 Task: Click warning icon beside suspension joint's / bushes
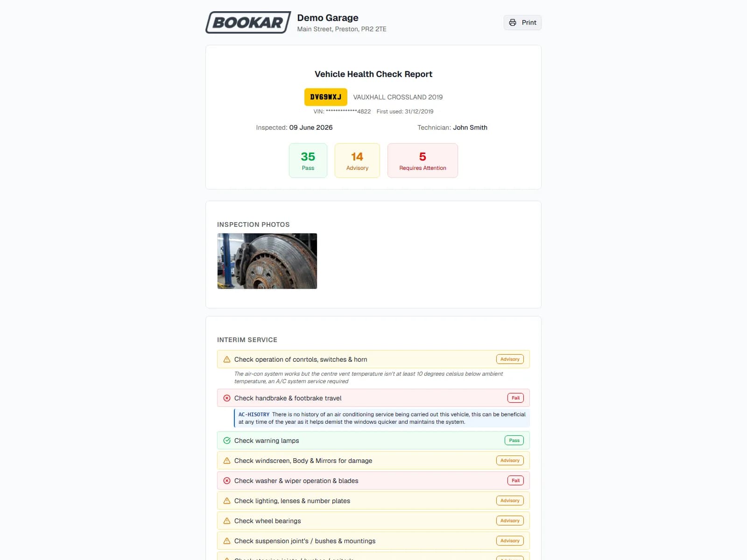point(227,541)
